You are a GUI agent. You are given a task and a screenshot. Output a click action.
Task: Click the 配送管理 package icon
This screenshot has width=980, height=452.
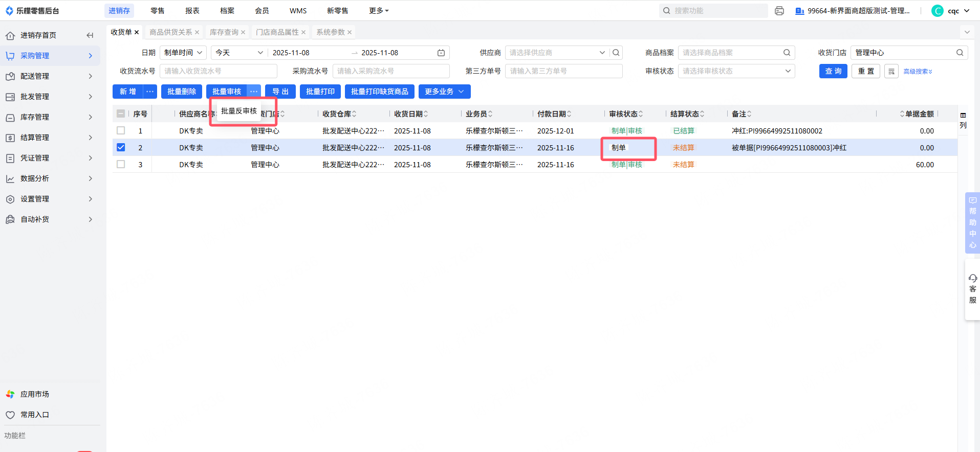(x=10, y=76)
